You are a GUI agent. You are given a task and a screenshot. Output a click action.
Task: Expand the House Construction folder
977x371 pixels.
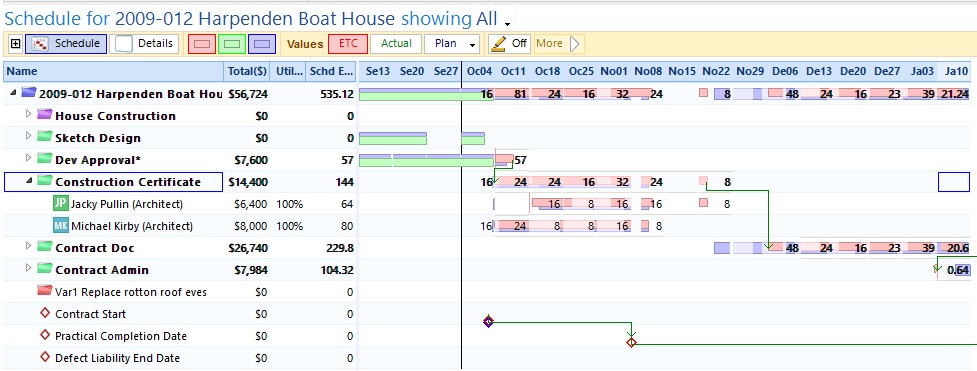[28, 114]
